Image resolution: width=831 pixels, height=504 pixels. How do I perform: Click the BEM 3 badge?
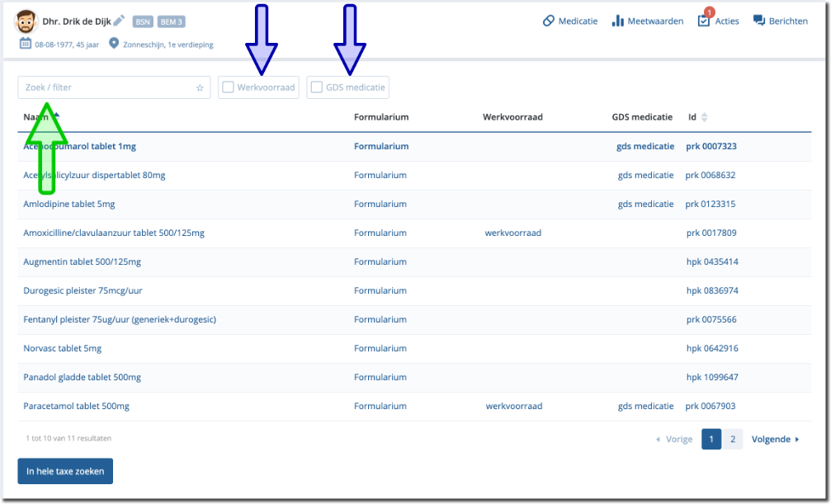[172, 21]
